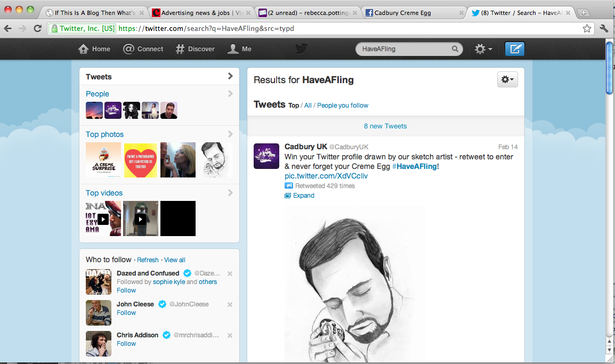Click the Twitter bird logo in navbar
The height and width of the screenshot is (364, 615).
tap(301, 48)
